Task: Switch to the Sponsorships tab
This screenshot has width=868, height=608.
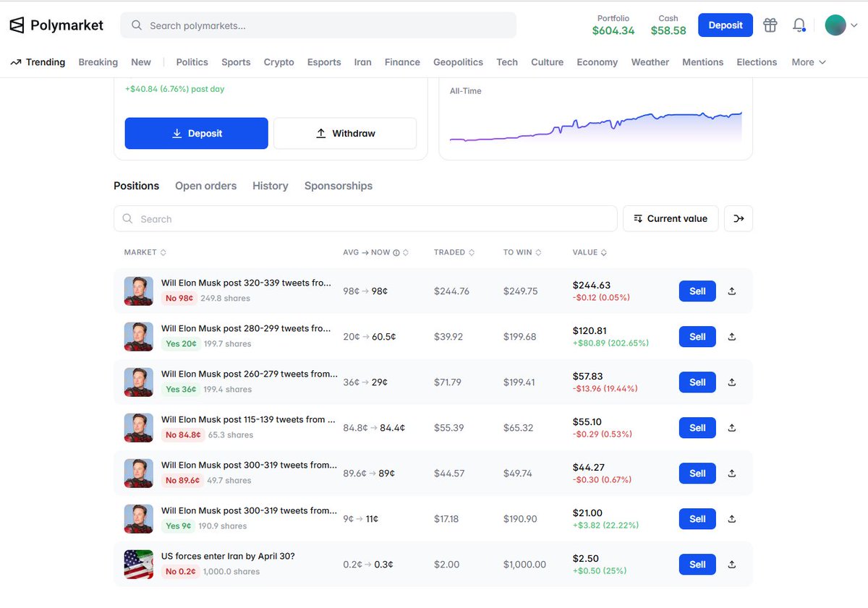Action: (x=339, y=186)
